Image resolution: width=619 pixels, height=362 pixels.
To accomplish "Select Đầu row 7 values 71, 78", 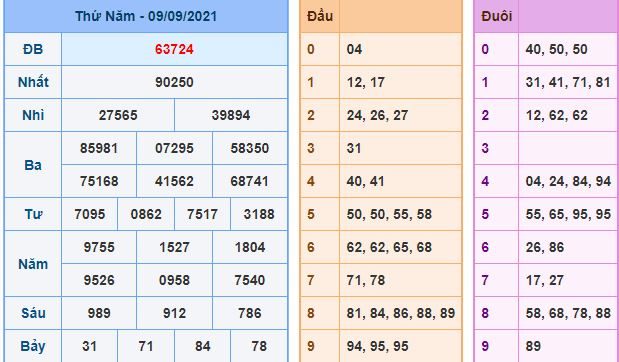I will tap(366, 280).
